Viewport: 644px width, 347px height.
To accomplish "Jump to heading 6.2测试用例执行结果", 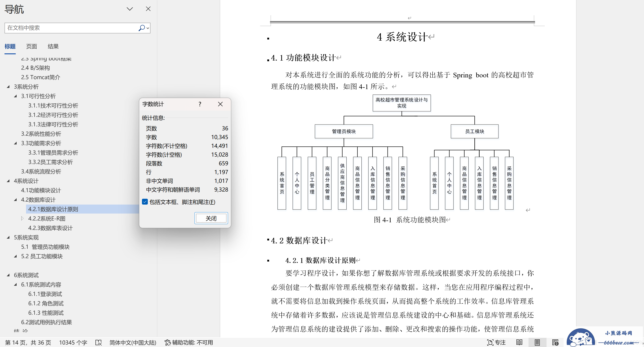I will [x=46, y=322].
